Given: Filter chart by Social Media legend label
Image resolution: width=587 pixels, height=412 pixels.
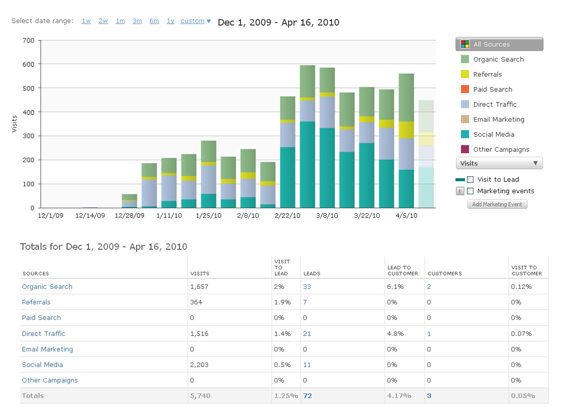Looking at the screenshot, I should point(494,134).
